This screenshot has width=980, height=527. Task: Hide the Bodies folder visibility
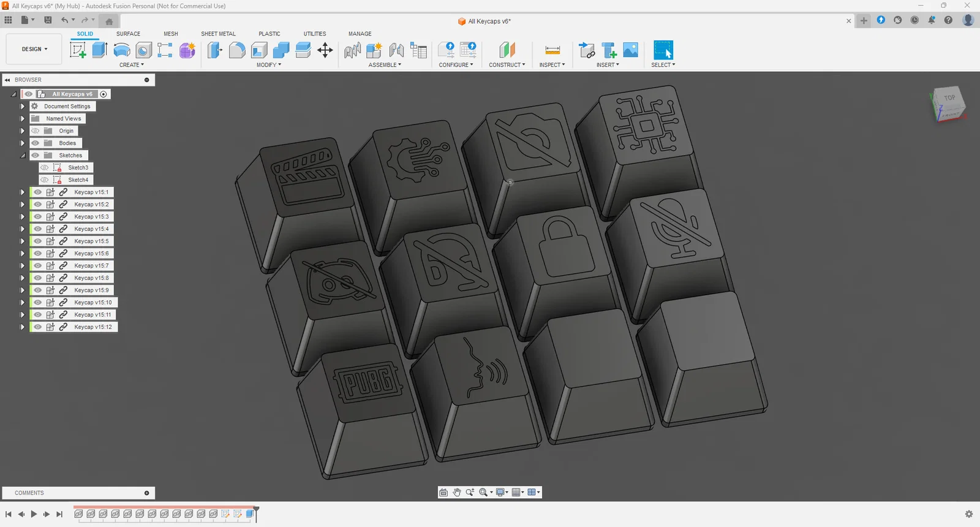pyautogui.click(x=36, y=143)
